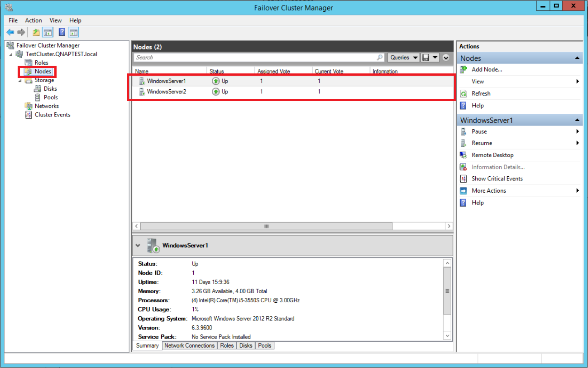Click the blue Help toolbar icon
588x368 pixels.
click(x=62, y=32)
